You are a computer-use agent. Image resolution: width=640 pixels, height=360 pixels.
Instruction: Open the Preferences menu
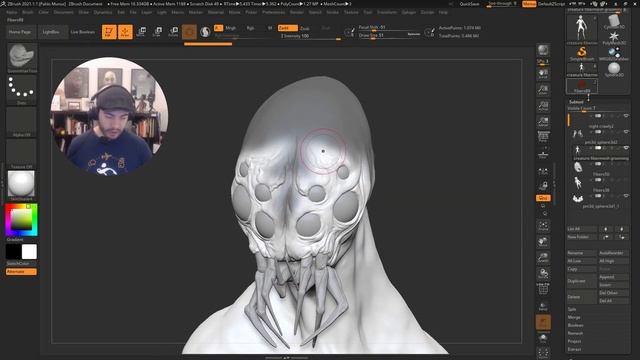coord(273,12)
